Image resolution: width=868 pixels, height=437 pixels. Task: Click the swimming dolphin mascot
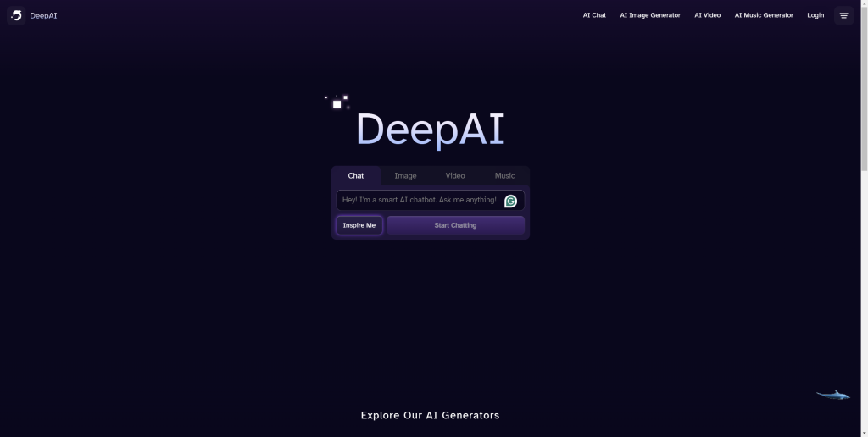[833, 395]
